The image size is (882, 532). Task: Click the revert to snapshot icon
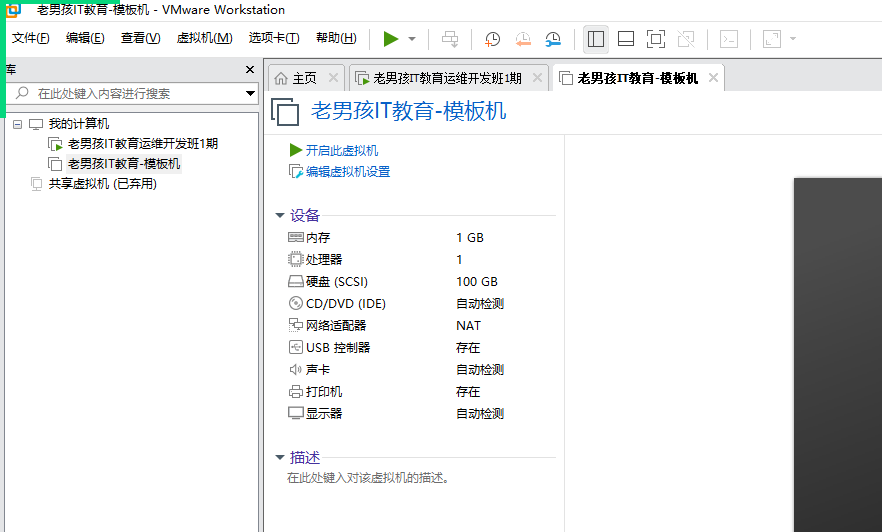point(523,39)
